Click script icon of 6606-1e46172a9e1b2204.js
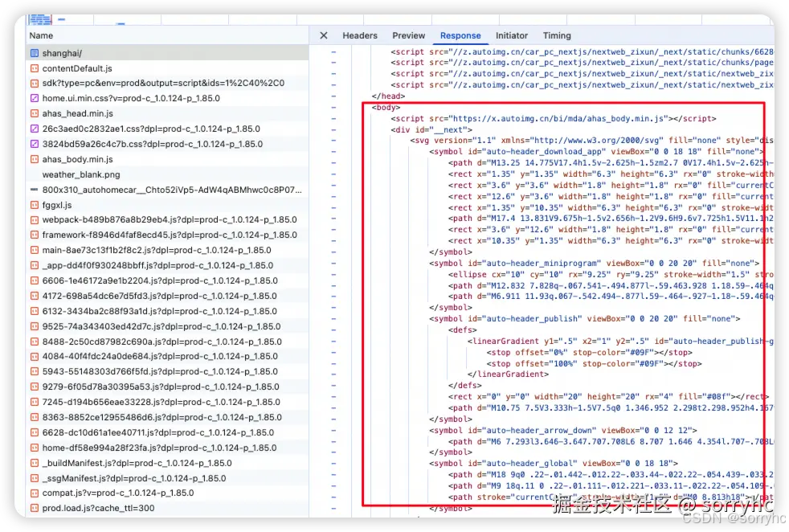 35,280
